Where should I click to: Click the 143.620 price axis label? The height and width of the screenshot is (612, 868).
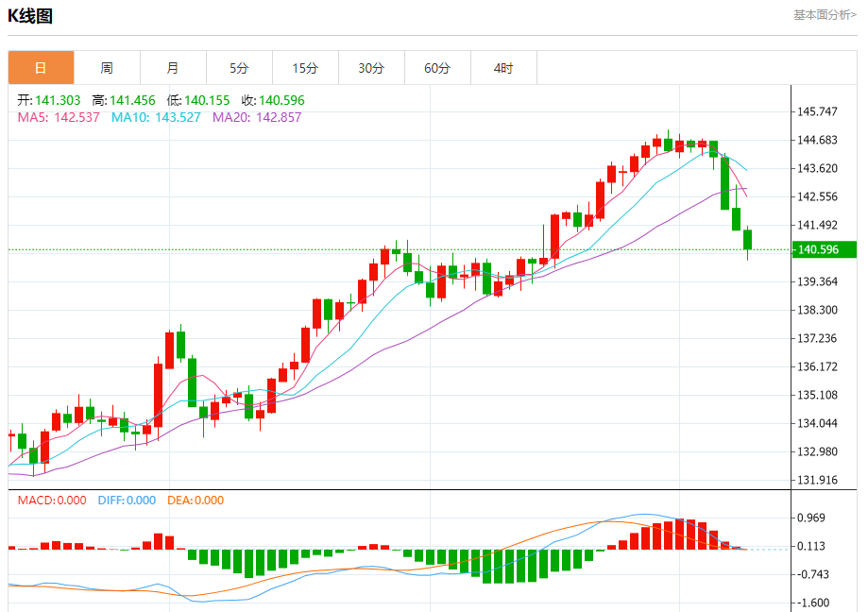click(817, 168)
